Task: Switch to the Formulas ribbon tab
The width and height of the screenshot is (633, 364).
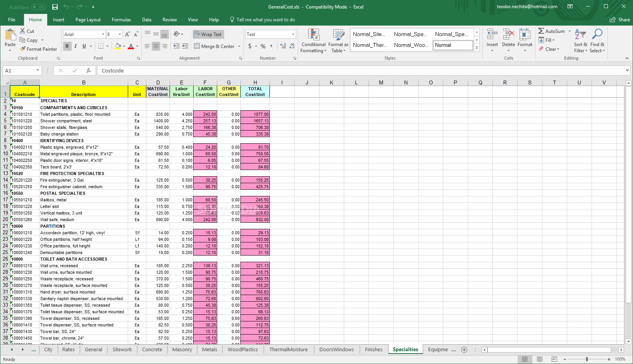Action: pos(121,20)
